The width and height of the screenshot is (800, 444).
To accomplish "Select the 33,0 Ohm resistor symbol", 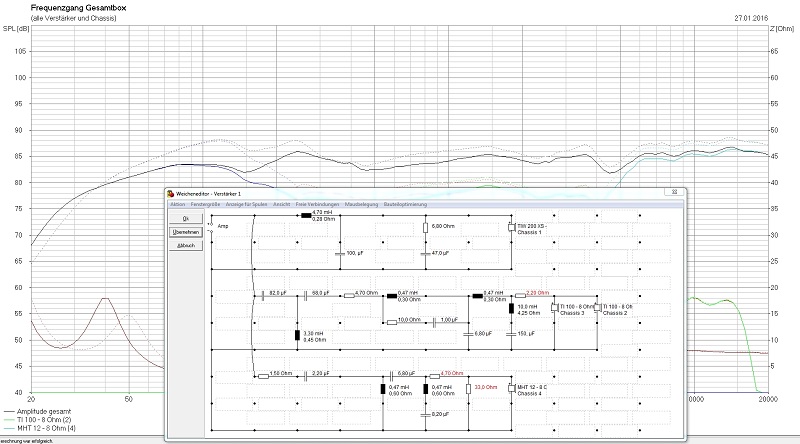I will coord(467,387).
